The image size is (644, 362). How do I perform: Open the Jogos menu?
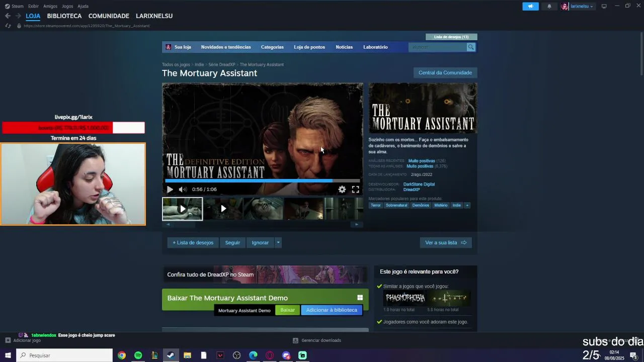pyautogui.click(x=67, y=6)
